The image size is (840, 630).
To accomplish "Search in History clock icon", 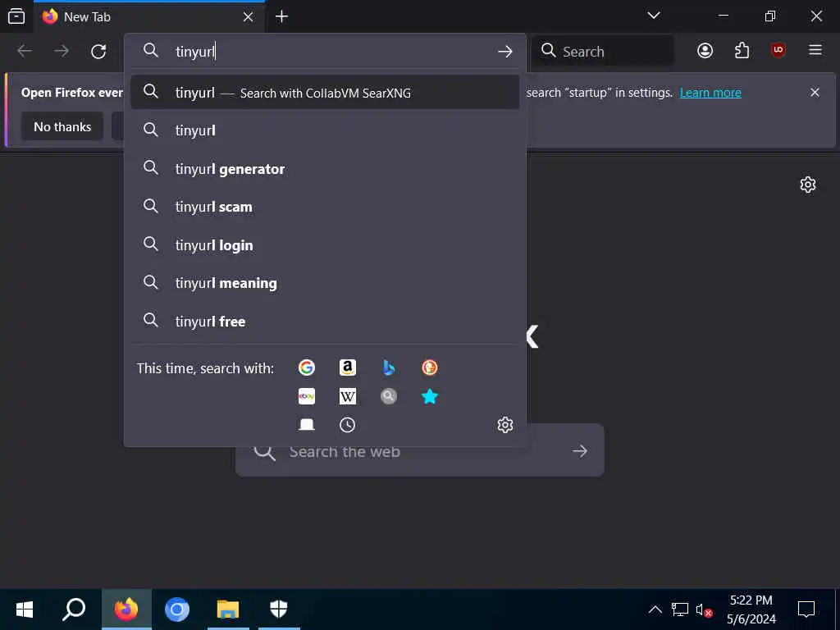I will (x=348, y=425).
